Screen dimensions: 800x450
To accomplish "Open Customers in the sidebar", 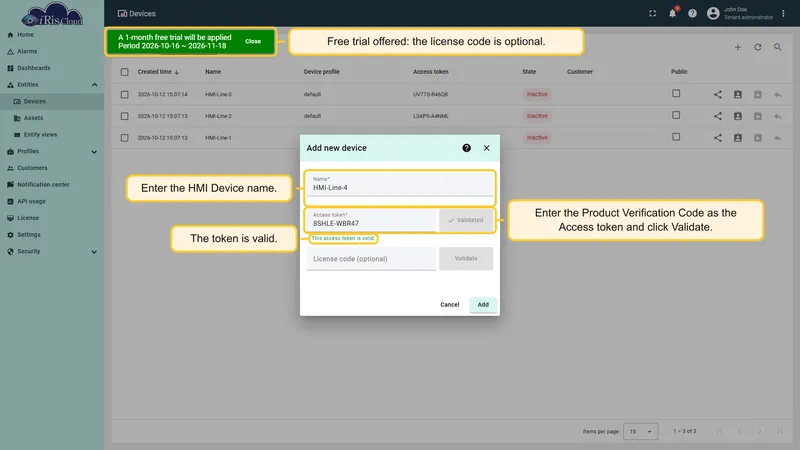I will (x=52, y=168).
